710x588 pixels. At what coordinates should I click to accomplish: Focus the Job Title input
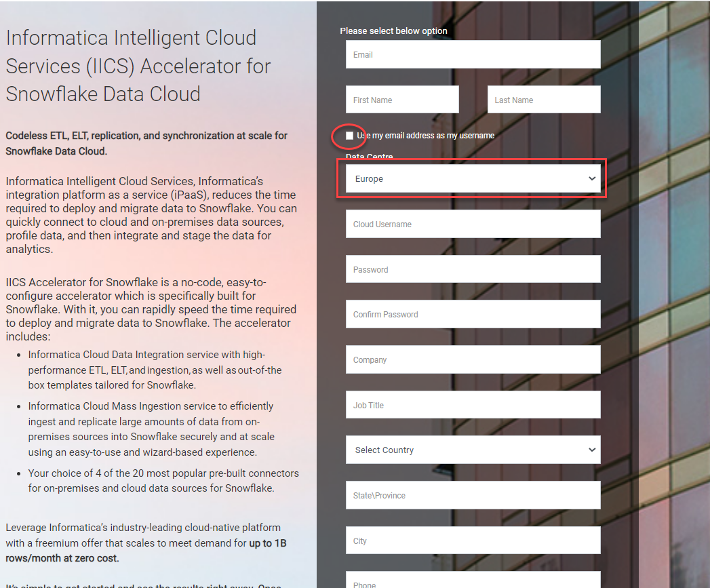point(473,405)
